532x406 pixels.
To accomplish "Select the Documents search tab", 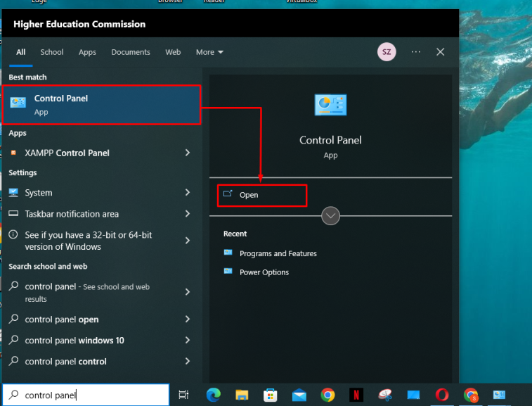I will click(131, 52).
